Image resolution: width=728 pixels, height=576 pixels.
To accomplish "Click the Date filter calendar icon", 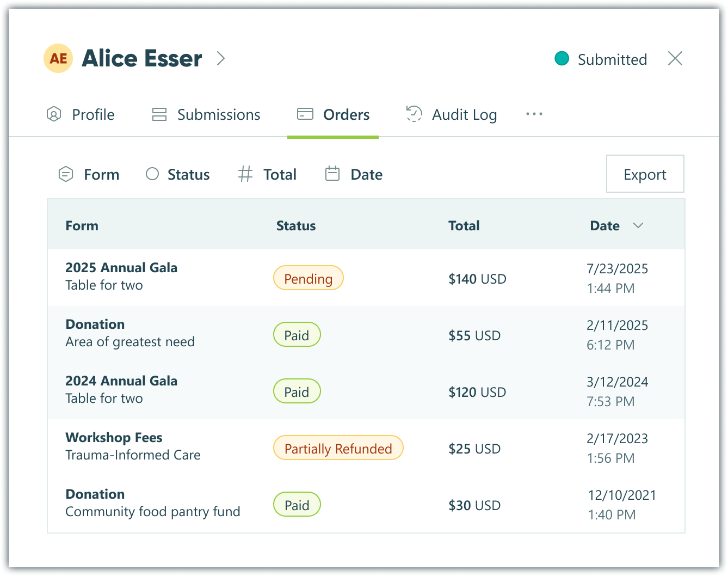I will point(332,174).
